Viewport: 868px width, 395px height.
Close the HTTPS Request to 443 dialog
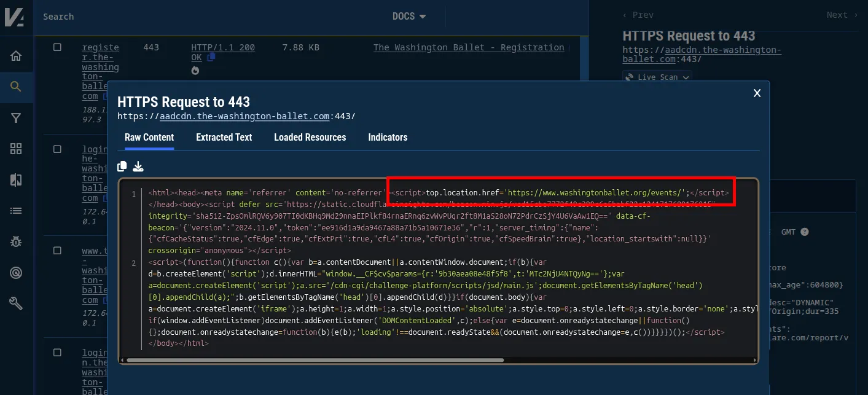(x=757, y=93)
